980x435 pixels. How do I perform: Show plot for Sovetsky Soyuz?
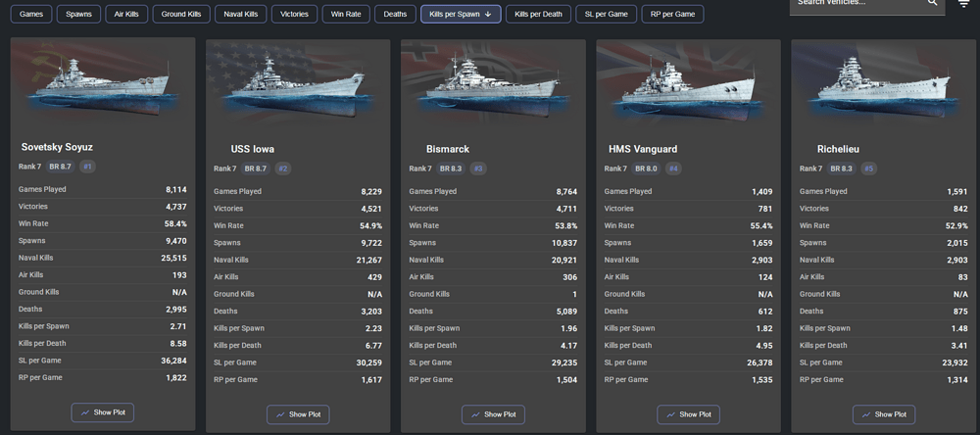(103, 412)
